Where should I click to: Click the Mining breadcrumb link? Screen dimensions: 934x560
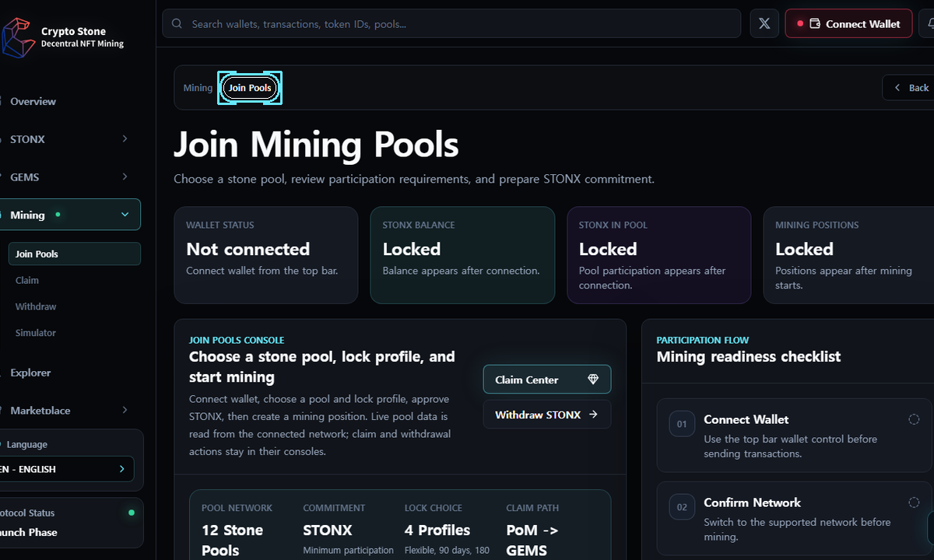pyautogui.click(x=198, y=88)
